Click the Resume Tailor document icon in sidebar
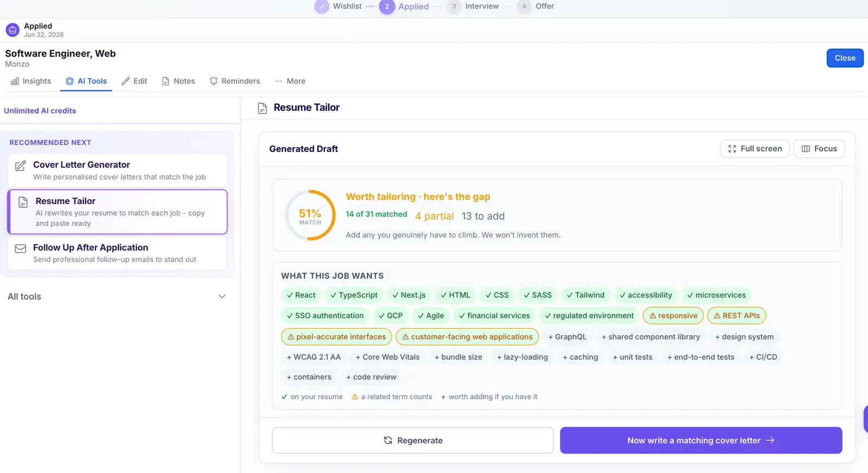 pos(23,202)
